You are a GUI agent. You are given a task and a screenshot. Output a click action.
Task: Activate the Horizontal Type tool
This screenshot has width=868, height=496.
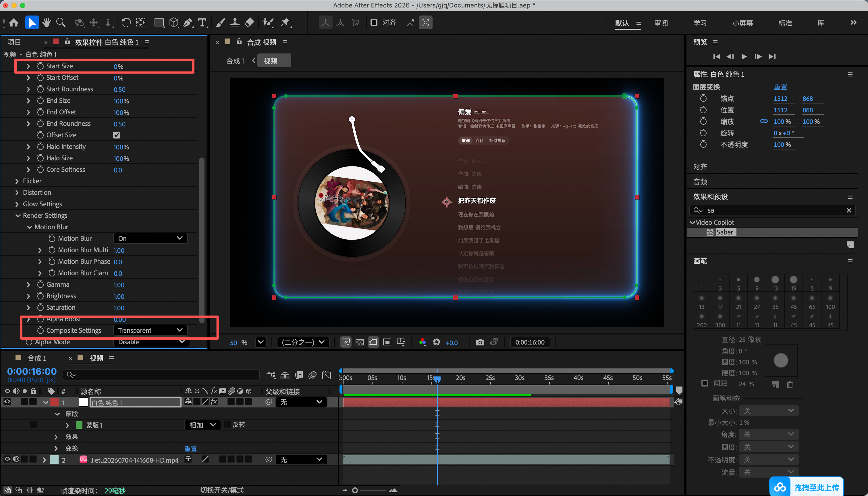click(202, 22)
